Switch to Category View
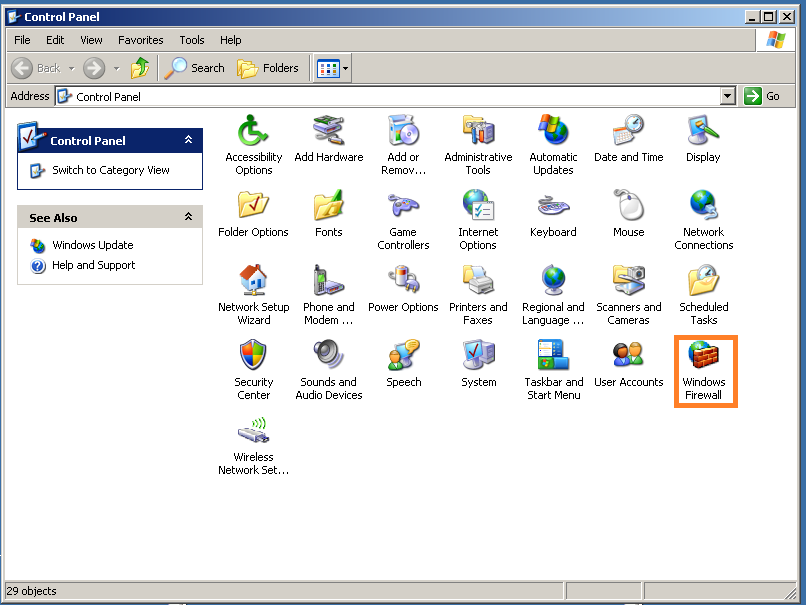 [110, 170]
